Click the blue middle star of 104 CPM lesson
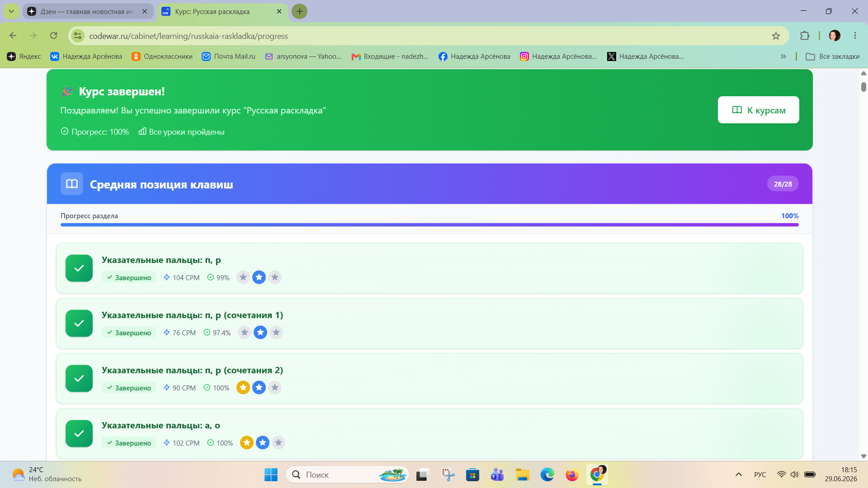The height and width of the screenshot is (488, 868). coord(259,277)
